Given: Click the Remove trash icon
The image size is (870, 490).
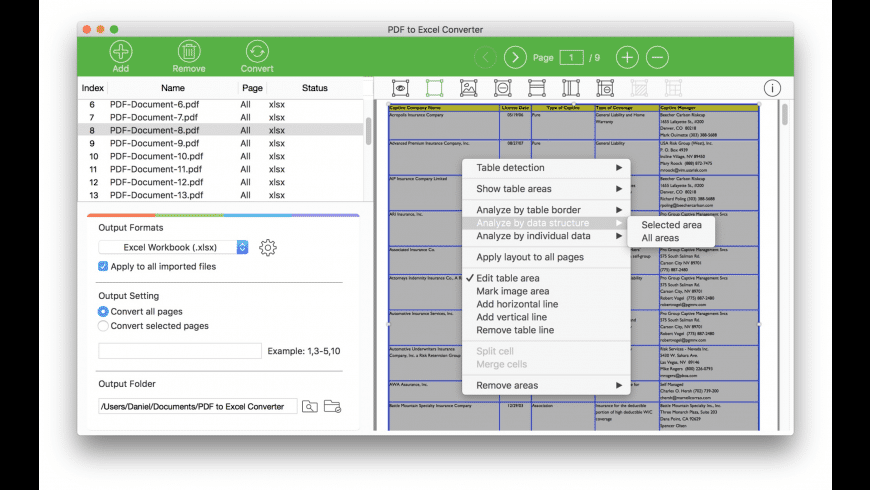Looking at the screenshot, I should [189, 52].
